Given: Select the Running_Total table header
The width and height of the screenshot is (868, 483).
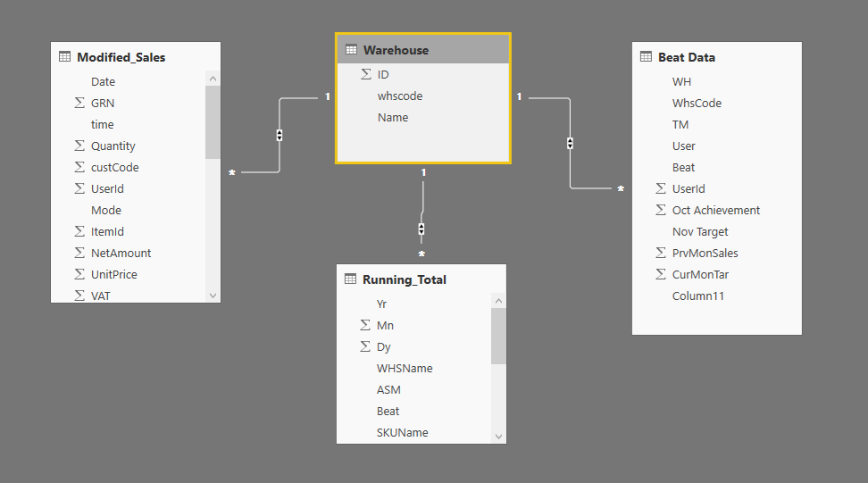Looking at the screenshot, I should click(x=421, y=279).
